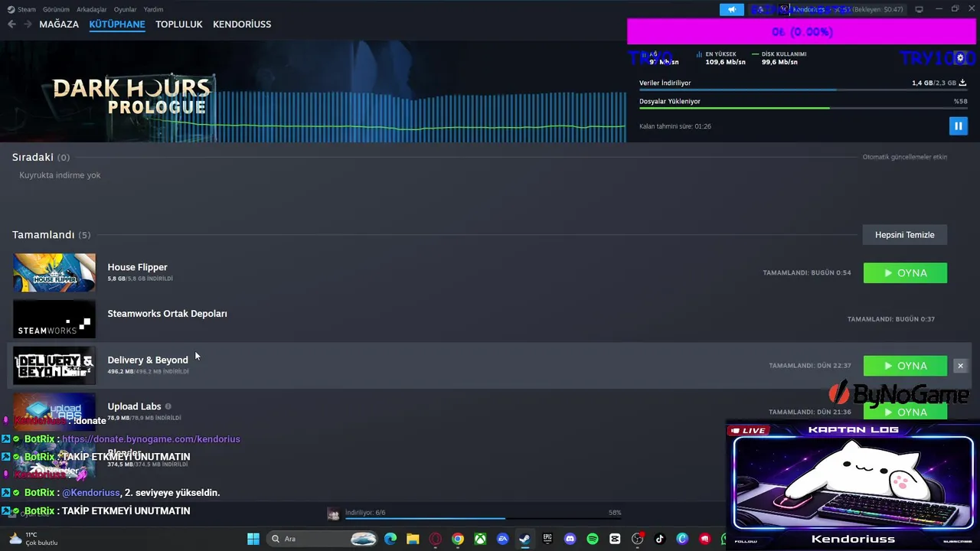Click the taskbar 'Ara' search box

(322, 539)
